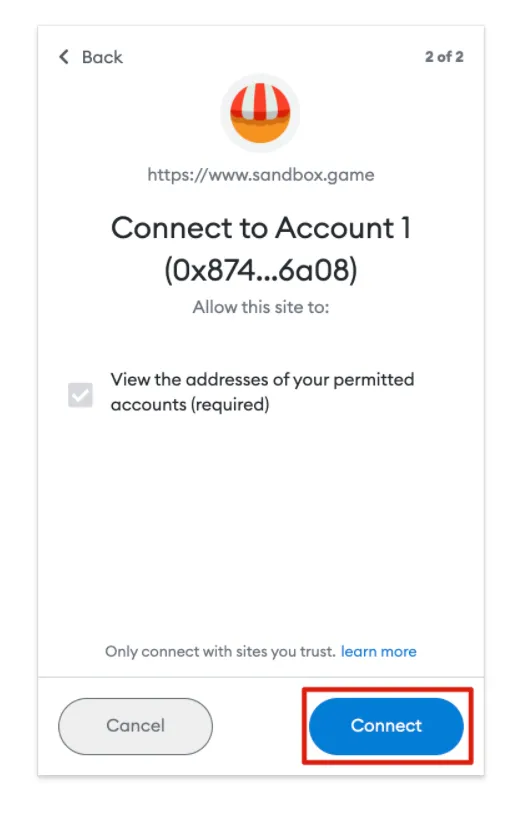Click the Cancel button
The image size is (526, 816).
[x=135, y=725]
